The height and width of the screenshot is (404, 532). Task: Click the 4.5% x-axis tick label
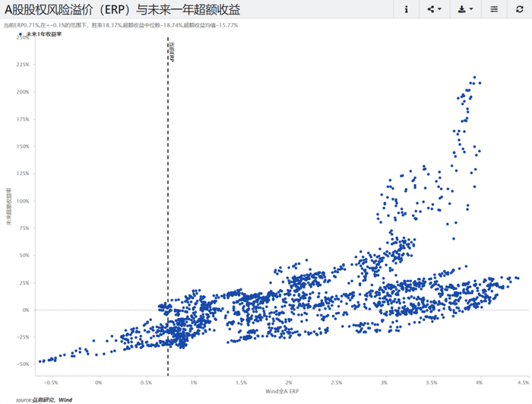[523, 383]
